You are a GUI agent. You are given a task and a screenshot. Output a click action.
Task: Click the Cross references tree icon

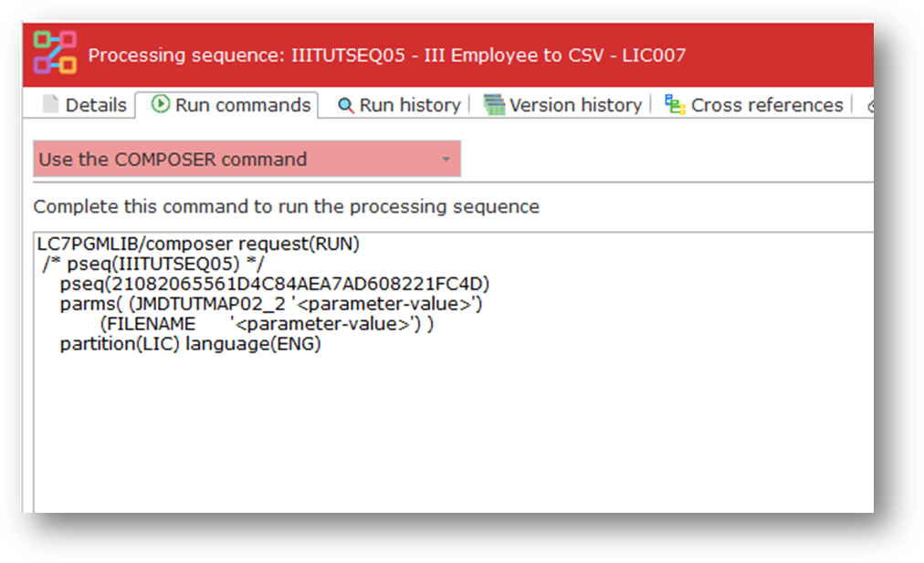675,105
